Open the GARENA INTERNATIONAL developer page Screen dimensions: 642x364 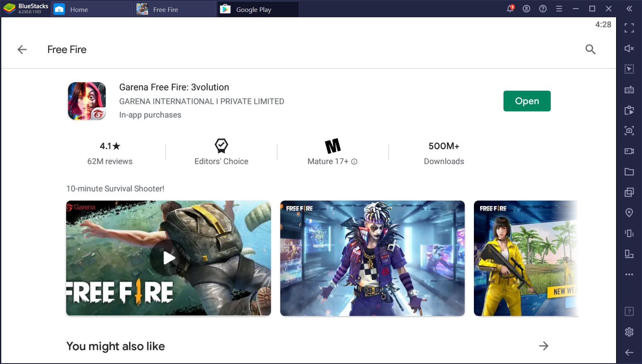point(202,101)
